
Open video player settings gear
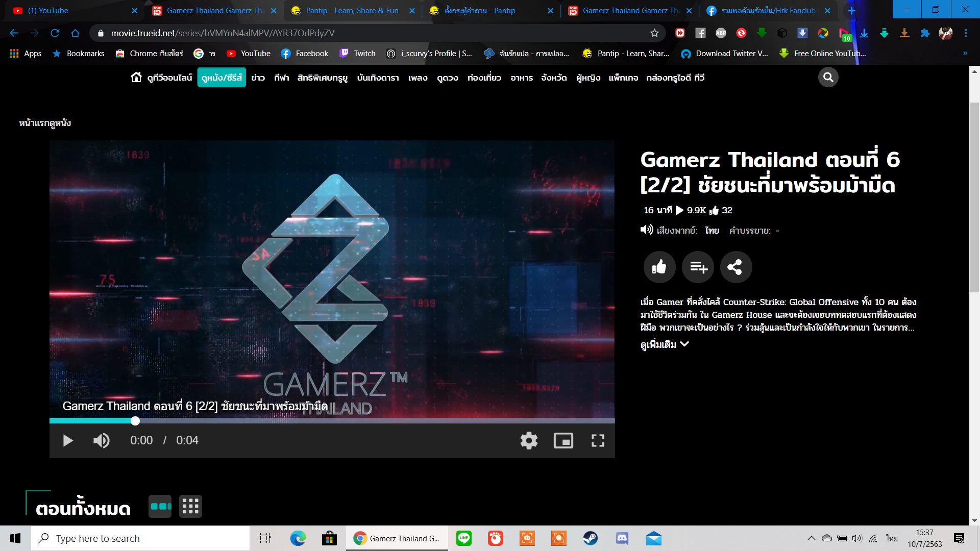[529, 440]
